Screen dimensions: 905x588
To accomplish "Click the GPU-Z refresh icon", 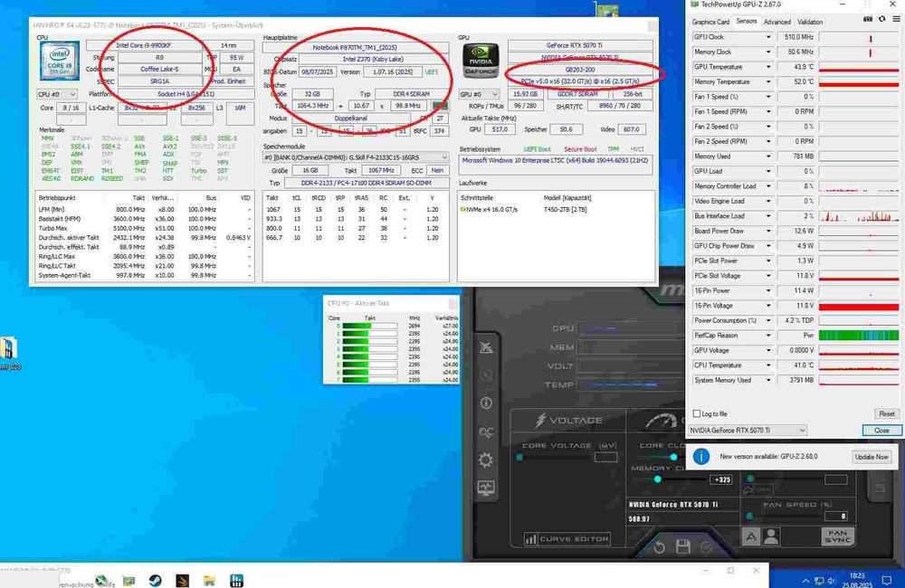I will [881, 20].
